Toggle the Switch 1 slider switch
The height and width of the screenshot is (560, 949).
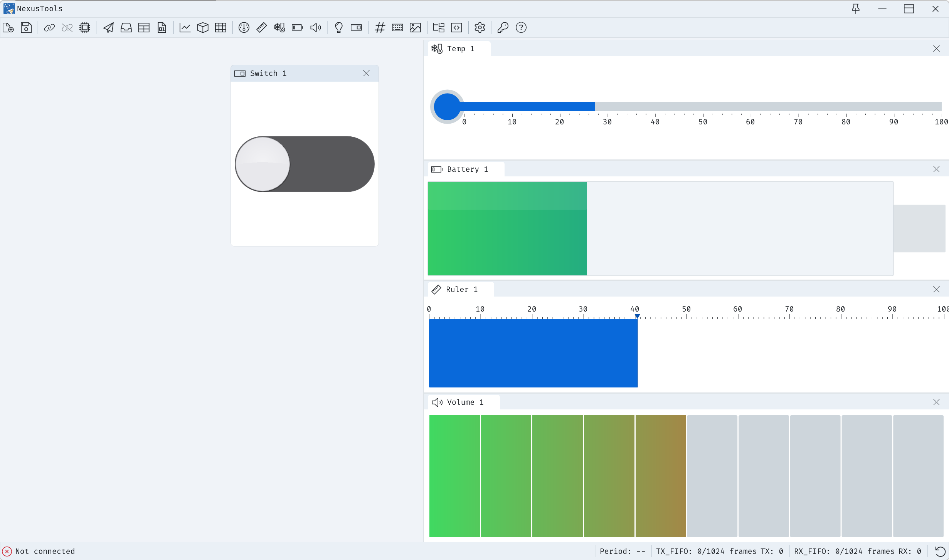(305, 164)
